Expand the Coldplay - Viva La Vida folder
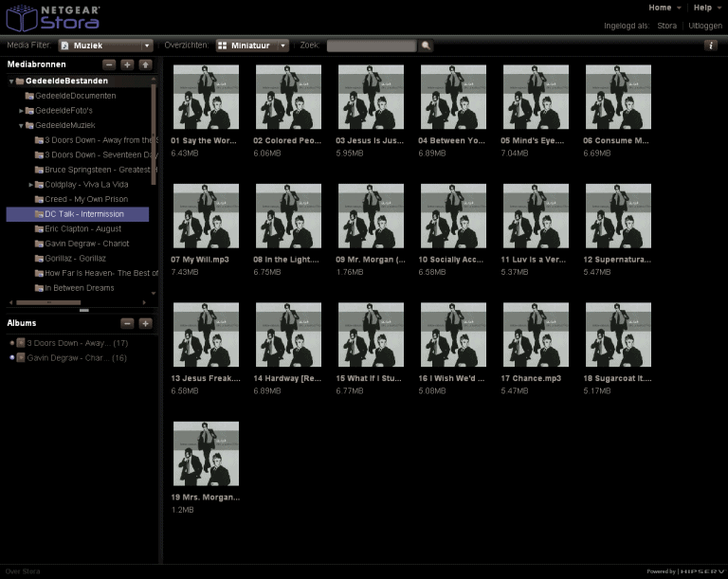 30,185
